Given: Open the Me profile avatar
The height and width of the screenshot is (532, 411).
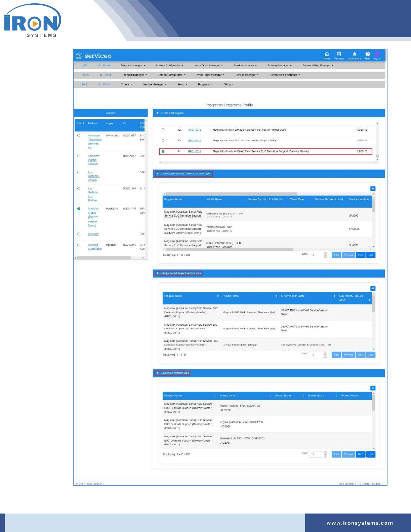Looking at the screenshot, I should [377, 54].
